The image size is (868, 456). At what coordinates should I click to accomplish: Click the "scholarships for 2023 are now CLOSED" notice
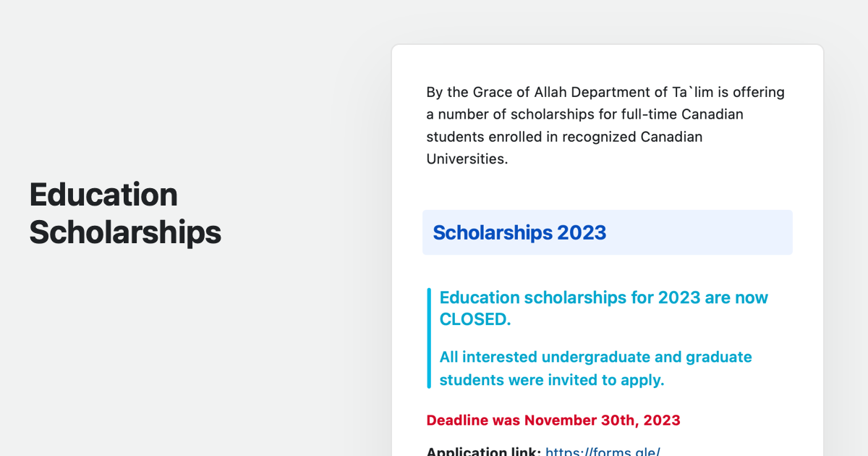tap(603, 308)
